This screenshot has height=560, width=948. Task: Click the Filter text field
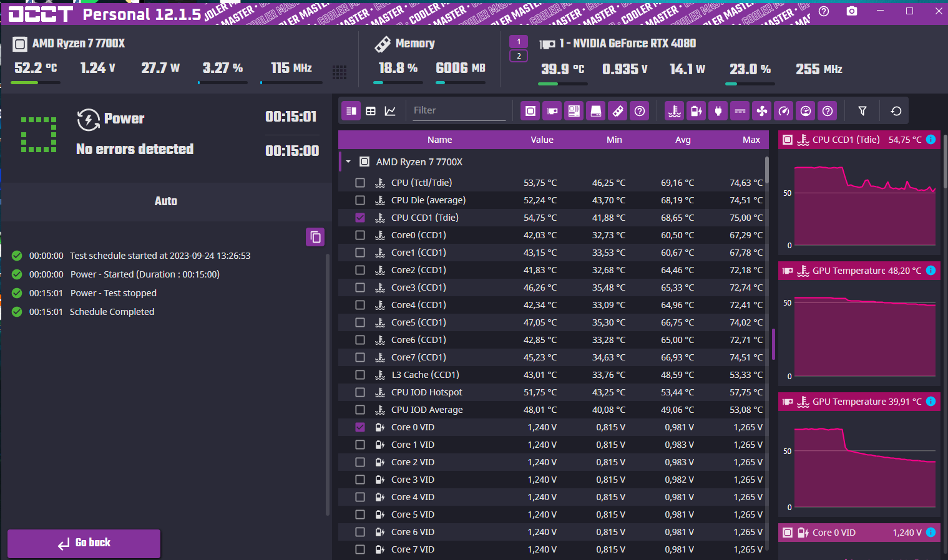pos(459,110)
